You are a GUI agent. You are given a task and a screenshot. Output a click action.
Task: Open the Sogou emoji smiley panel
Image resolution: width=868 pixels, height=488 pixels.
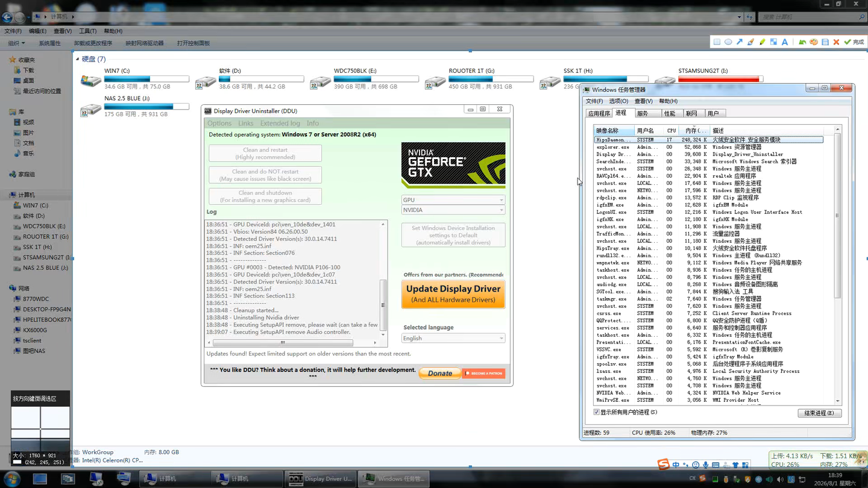[x=696, y=465]
